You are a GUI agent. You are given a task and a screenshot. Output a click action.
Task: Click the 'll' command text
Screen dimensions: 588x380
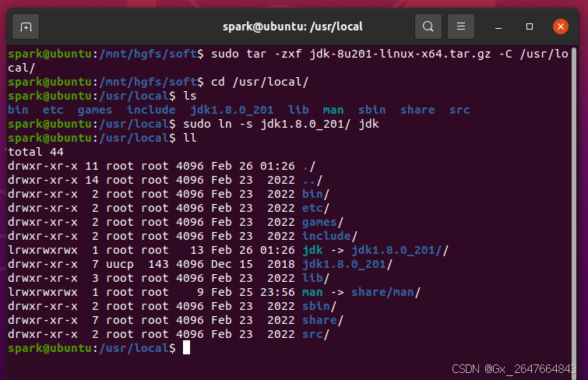[190, 138]
